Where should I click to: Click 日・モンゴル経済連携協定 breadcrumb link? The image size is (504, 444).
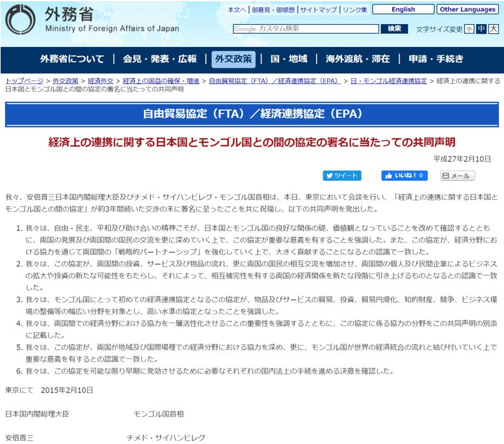389,81
